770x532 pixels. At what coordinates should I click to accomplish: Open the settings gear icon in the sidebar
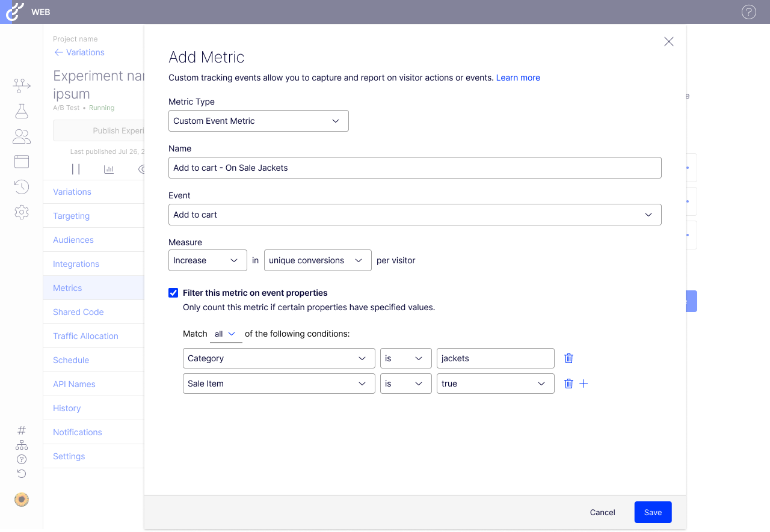click(x=22, y=212)
